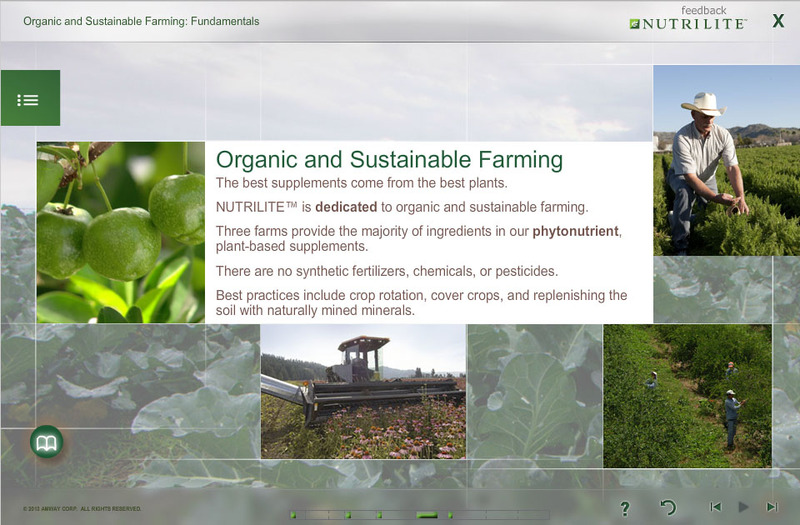Click the active green progress bar segment
This screenshot has width=800, height=525.
pyautogui.click(x=427, y=515)
